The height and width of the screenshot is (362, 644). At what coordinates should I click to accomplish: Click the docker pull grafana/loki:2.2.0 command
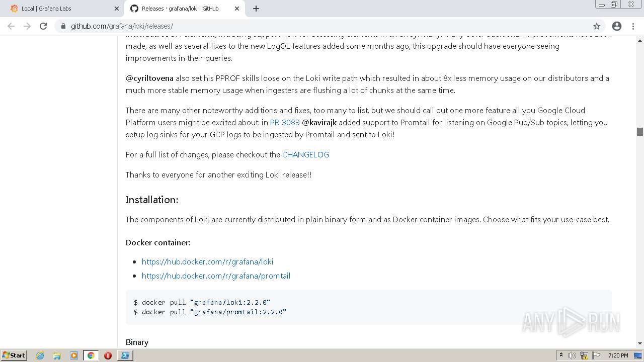click(202, 302)
